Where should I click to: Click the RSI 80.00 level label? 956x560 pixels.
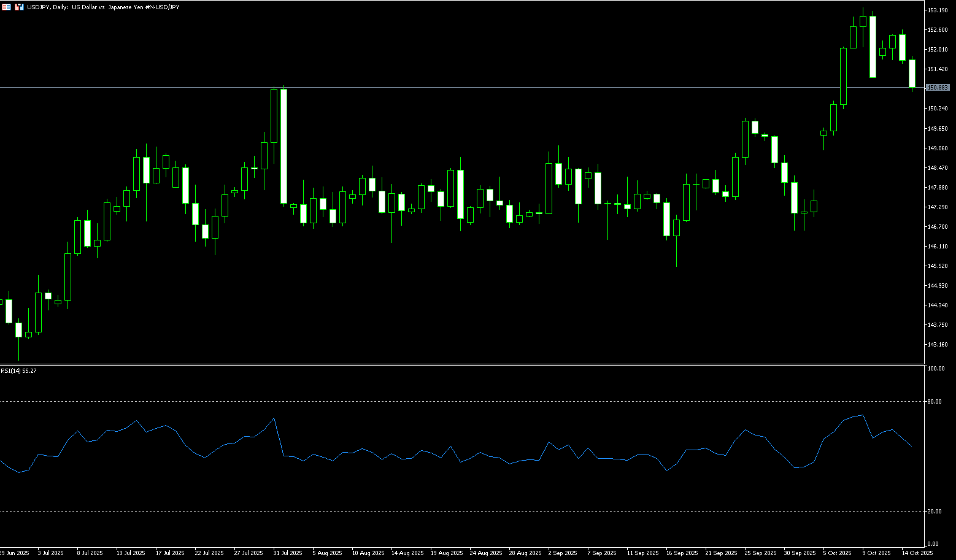(x=935, y=402)
